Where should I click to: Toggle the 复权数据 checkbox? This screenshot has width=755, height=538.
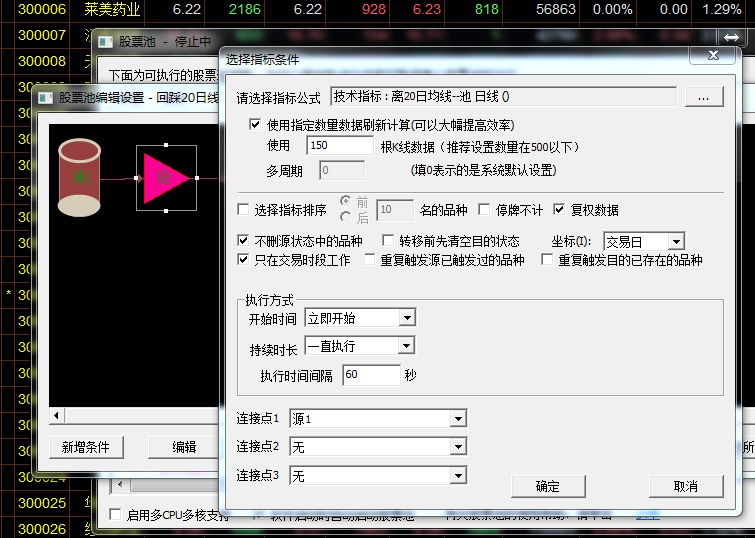560,210
